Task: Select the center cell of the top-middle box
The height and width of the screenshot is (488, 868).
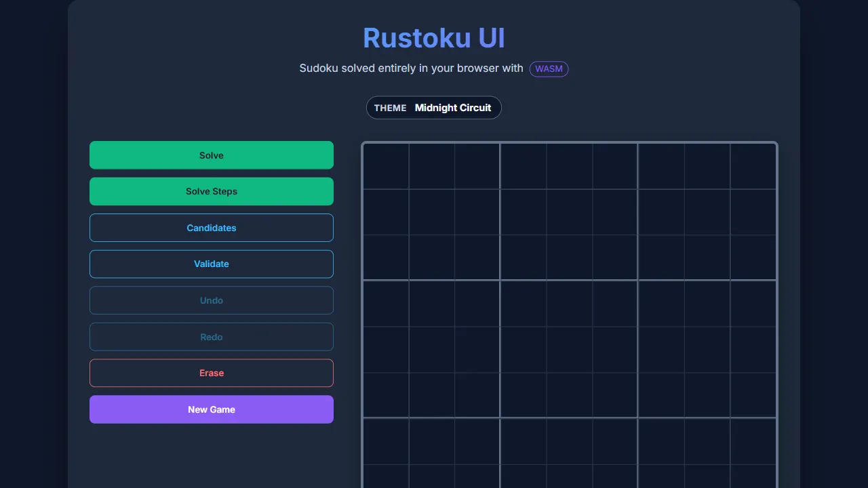Action: coord(570,212)
